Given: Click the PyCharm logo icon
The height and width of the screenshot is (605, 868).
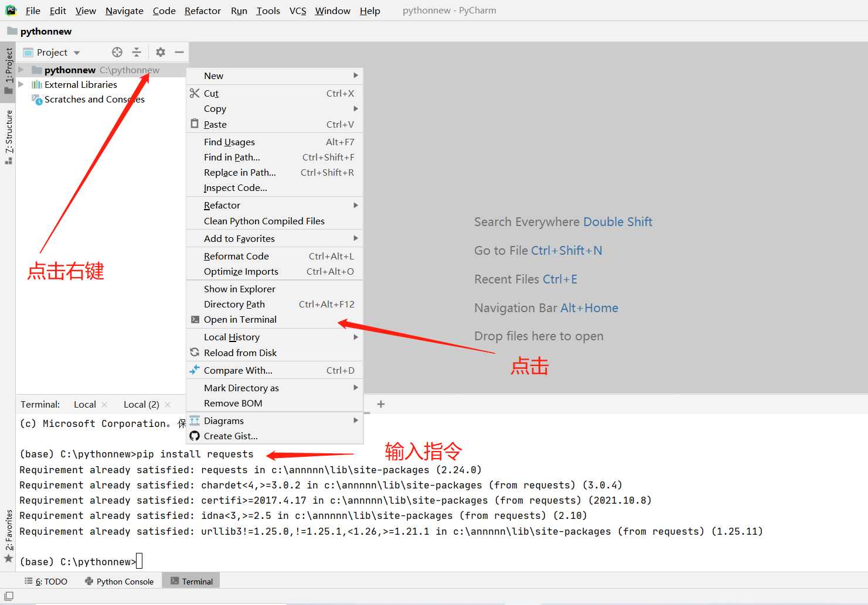Looking at the screenshot, I should pos(11,11).
